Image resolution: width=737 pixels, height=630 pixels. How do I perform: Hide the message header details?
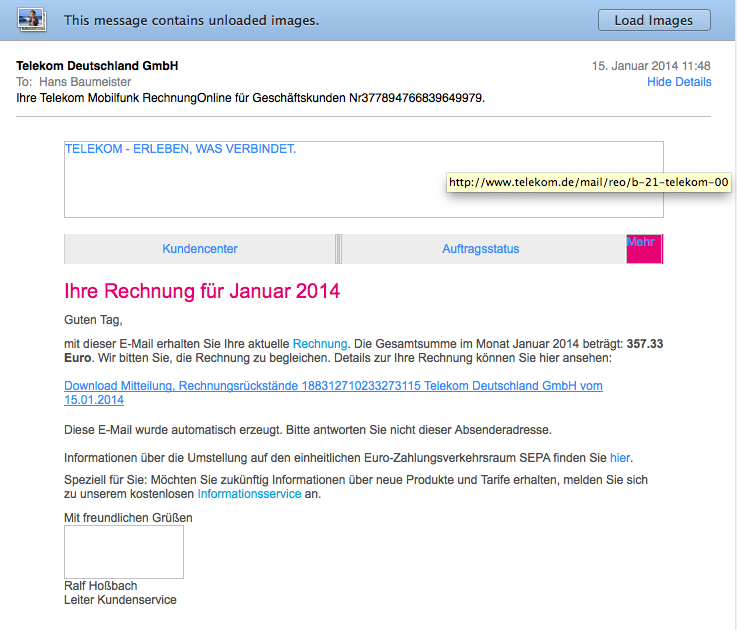679,82
